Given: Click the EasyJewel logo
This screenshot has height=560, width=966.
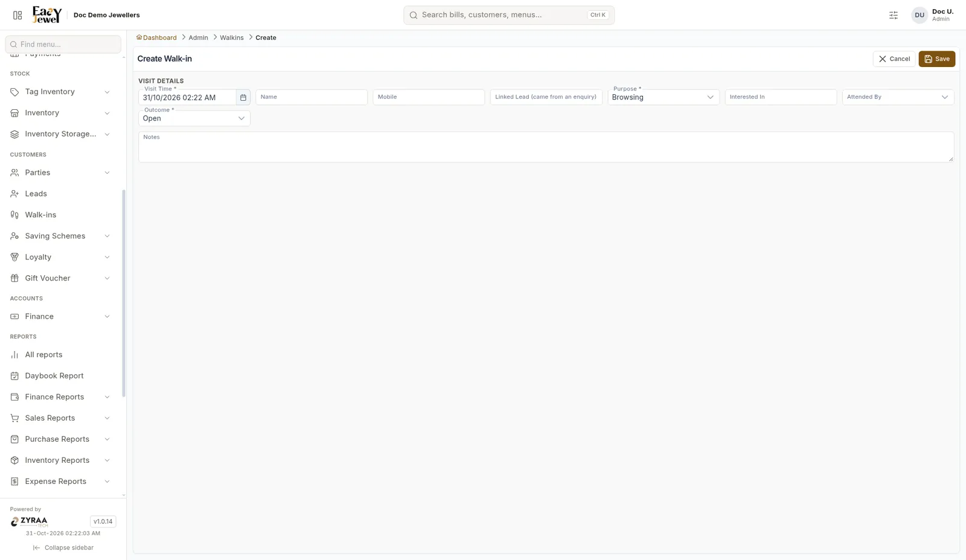Looking at the screenshot, I should tap(47, 14).
